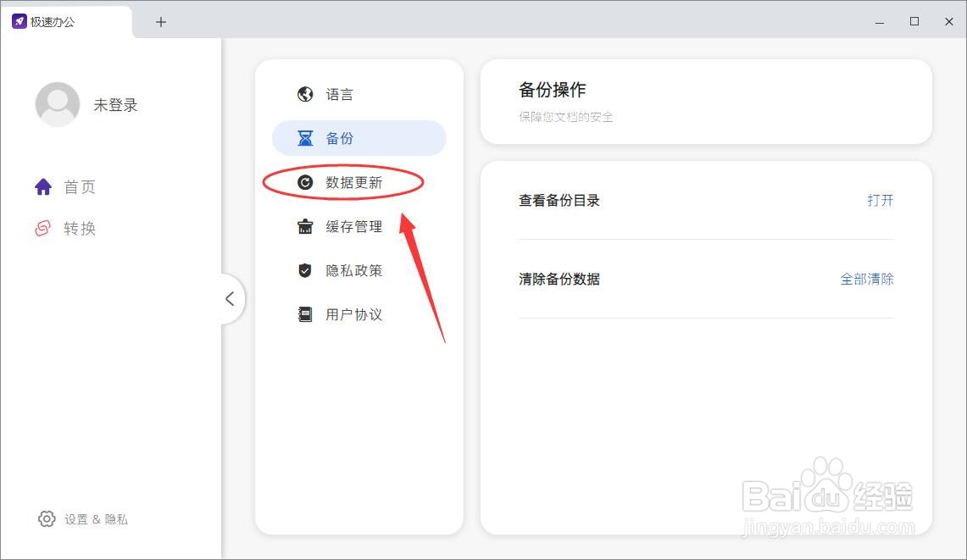Open the 首页 menu label

pyautogui.click(x=80, y=187)
